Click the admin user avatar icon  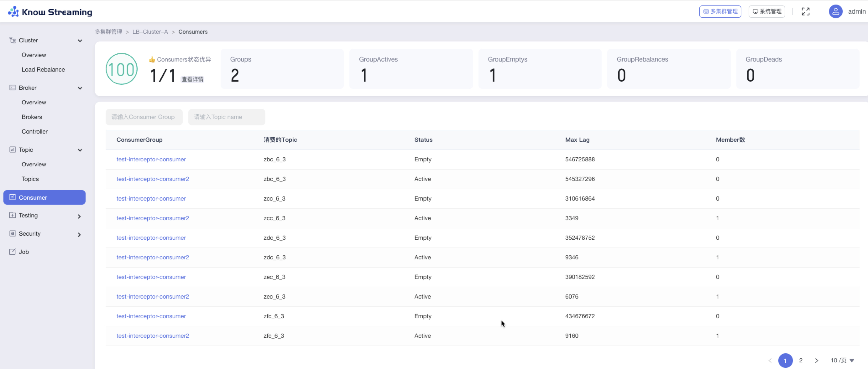click(x=835, y=12)
